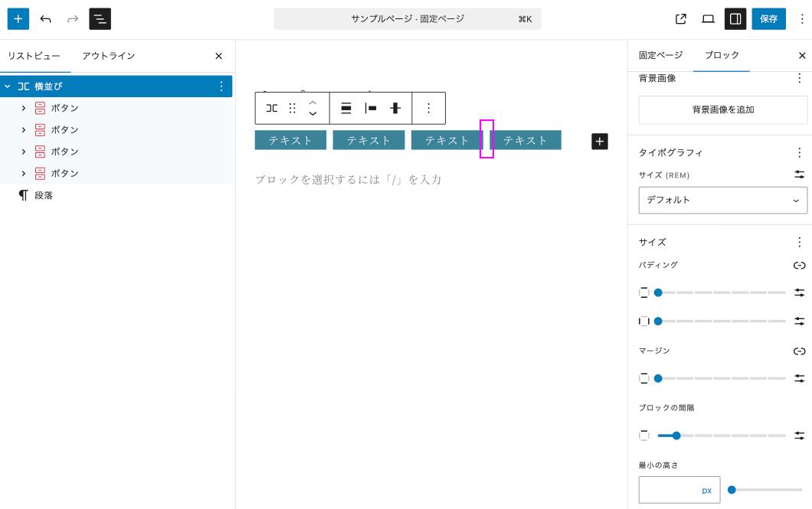
Task: Click the undo arrow in the top bar
Action: click(46, 19)
